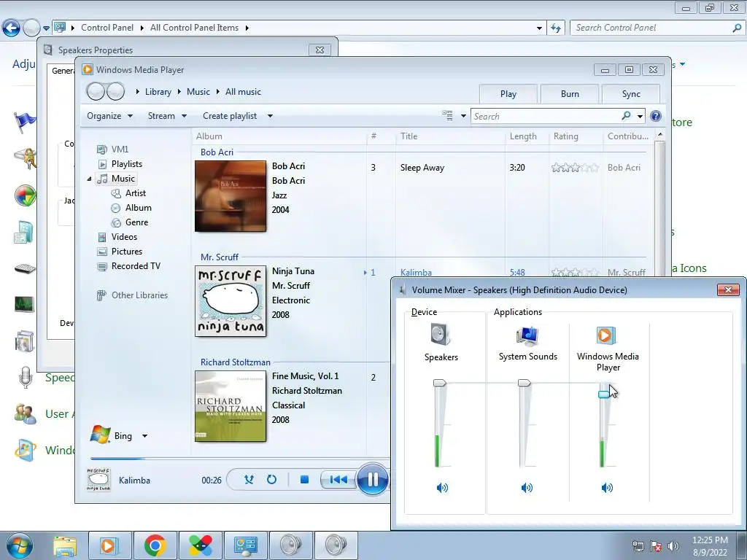Viewport: 747px width, 560px height.
Task: Click the system tray volume icon
Action: point(673,546)
